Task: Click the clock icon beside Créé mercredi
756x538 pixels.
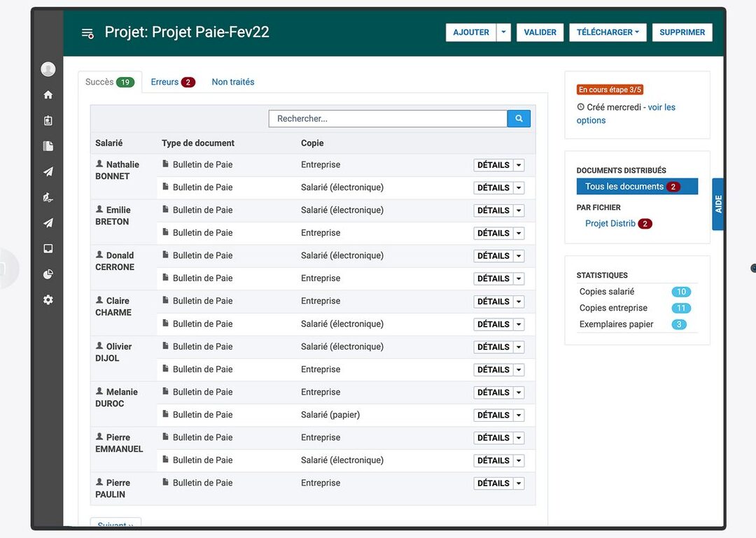Action: tap(580, 107)
